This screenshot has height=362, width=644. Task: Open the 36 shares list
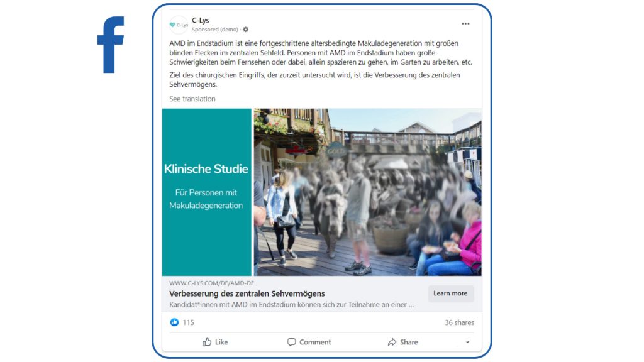459,322
